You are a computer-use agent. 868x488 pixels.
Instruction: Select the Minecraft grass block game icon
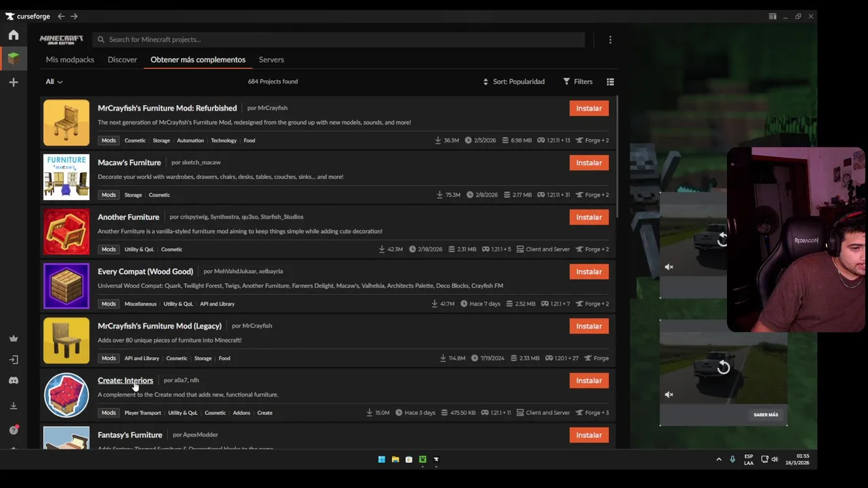14,58
